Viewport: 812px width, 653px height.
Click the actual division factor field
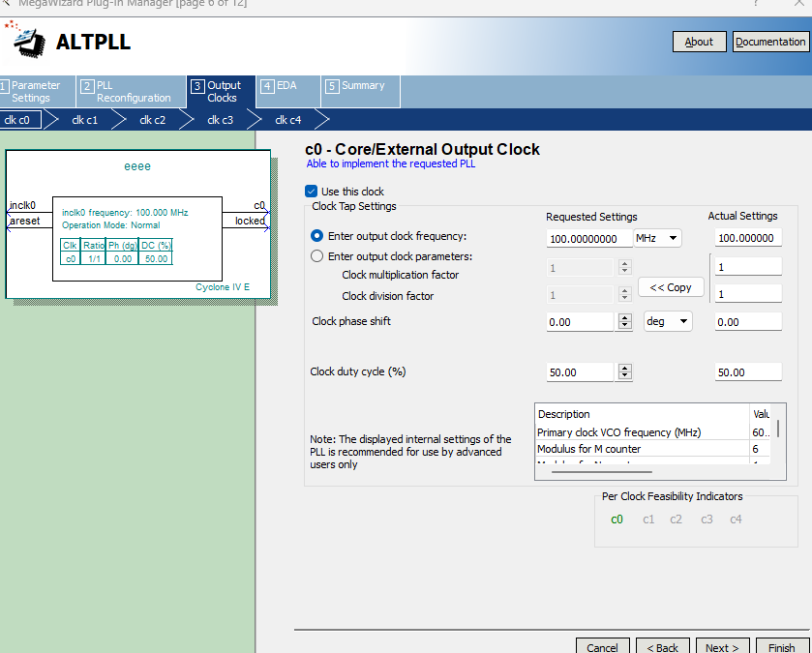(748, 294)
